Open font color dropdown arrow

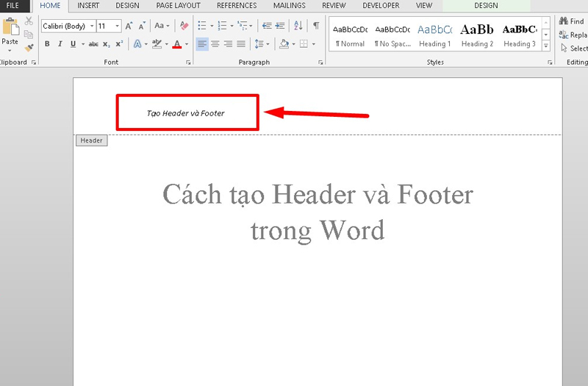187,44
